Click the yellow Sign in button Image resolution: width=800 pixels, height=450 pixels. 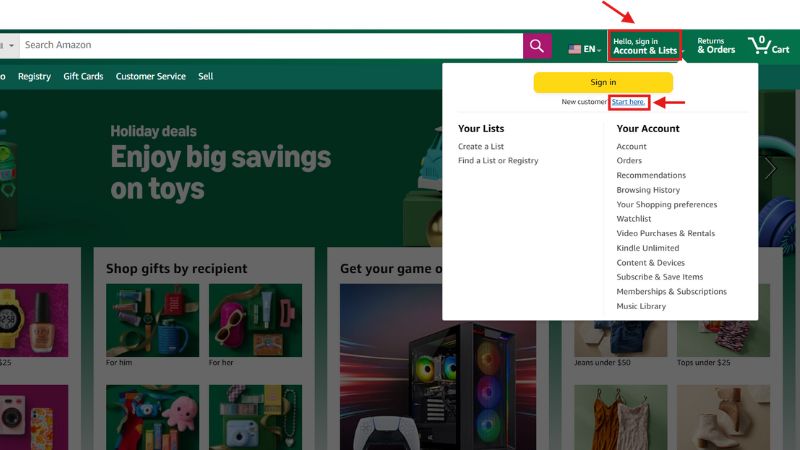pyautogui.click(x=603, y=82)
